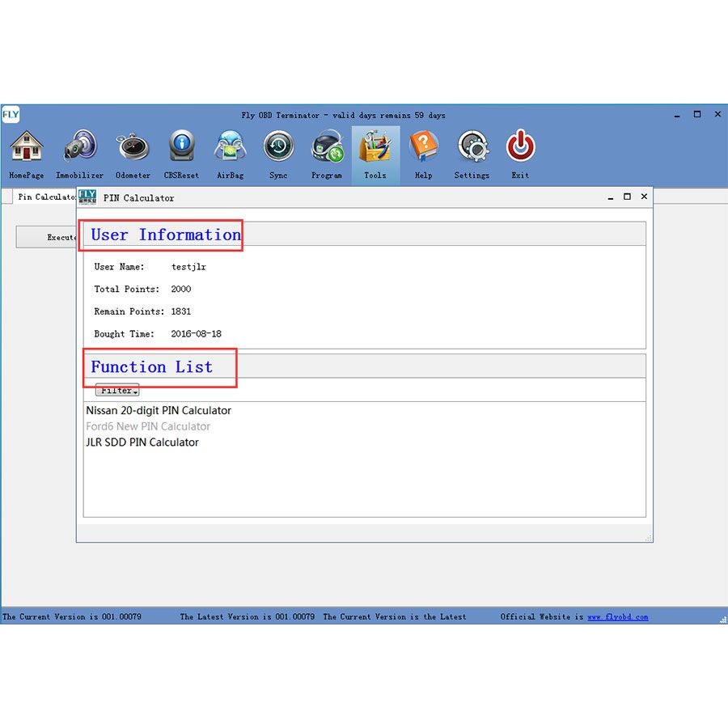Image resolution: width=728 pixels, height=728 pixels.
Task: Close the PIN Calculator dialog
Action: coord(644,197)
